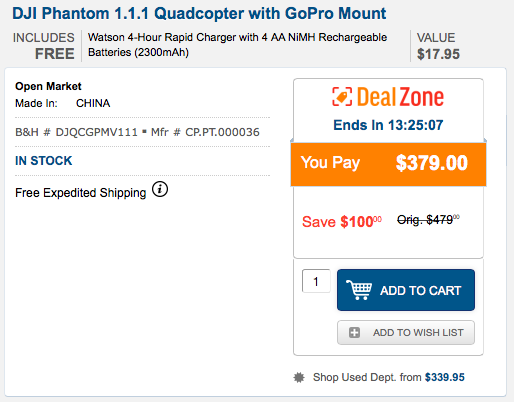Open the DJI Phantom 1.1.1 title link
Image resolution: width=514 pixels, height=402 pixels.
pos(199,14)
